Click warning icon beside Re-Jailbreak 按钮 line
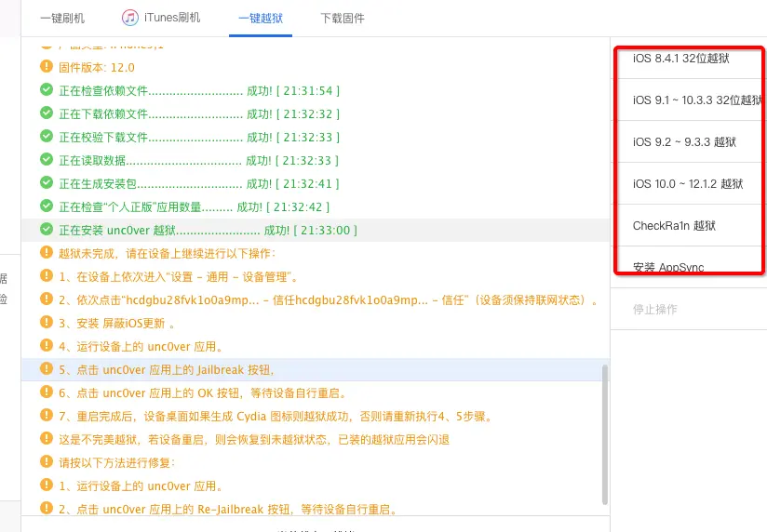The width and height of the screenshot is (767, 532). [x=47, y=508]
